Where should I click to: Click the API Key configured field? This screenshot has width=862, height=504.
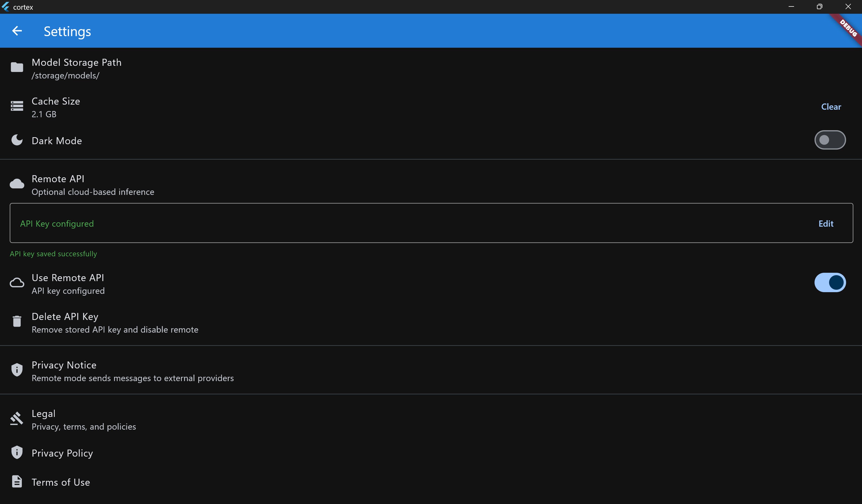click(57, 224)
